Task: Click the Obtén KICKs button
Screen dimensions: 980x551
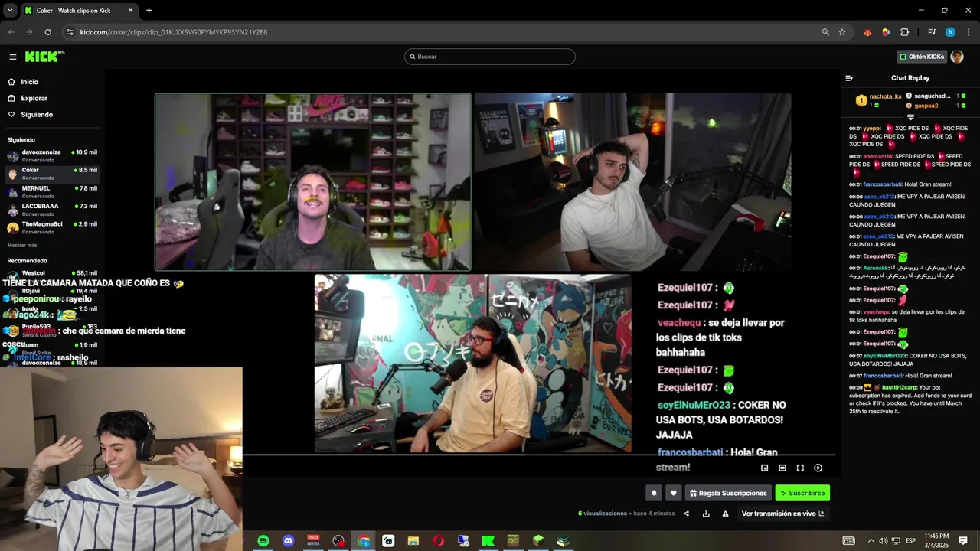Action: 922,57
